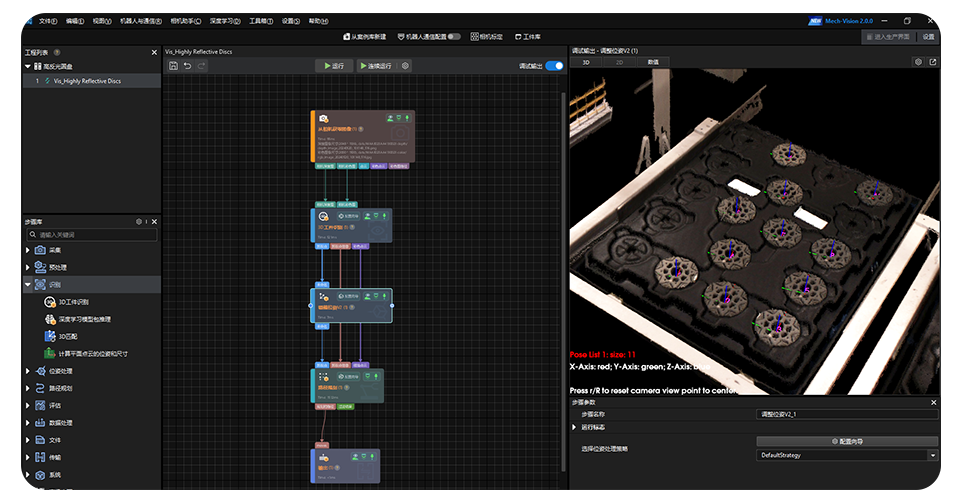Open debug output viewer settings gear
960x501 pixels.
click(919, 62)
